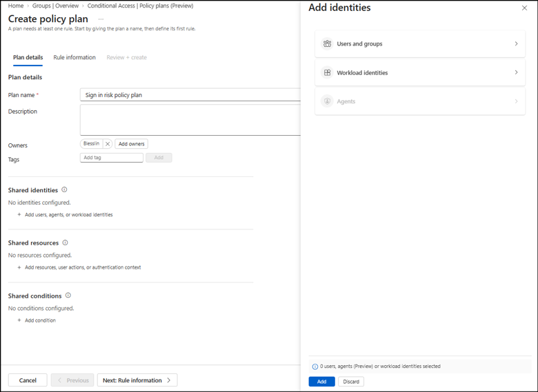Open Conditional Access Policy plans breadcrumb
The width and height of the screenshot is (538, 392).
click(x=140, y=6)
